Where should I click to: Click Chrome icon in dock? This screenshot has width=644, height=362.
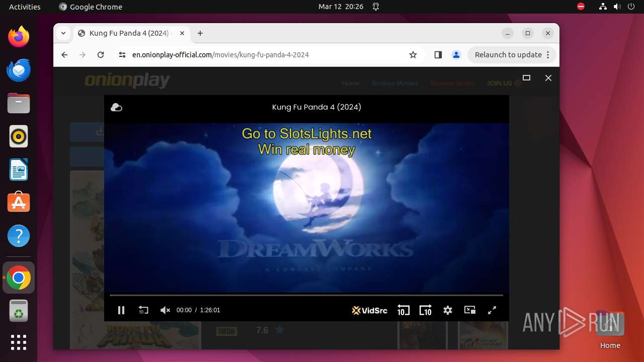pos(19,278)
